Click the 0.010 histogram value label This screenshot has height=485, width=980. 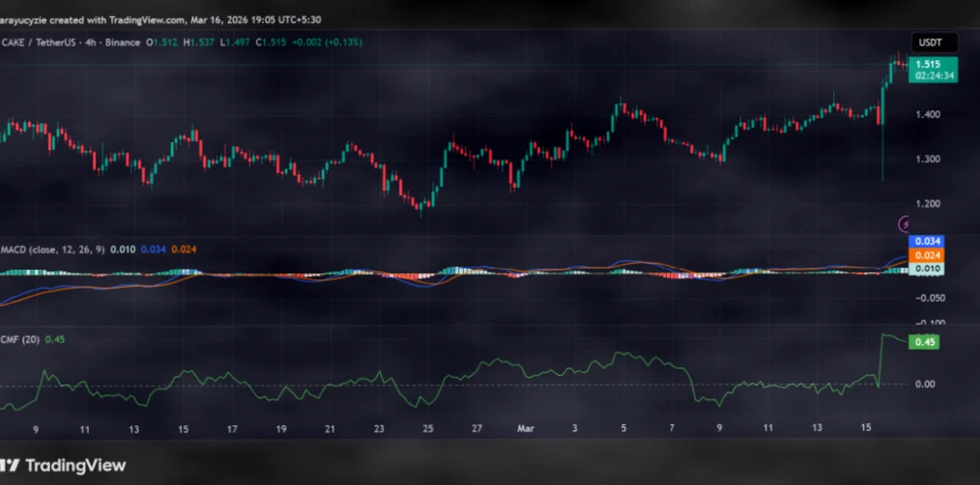[927, 269]
